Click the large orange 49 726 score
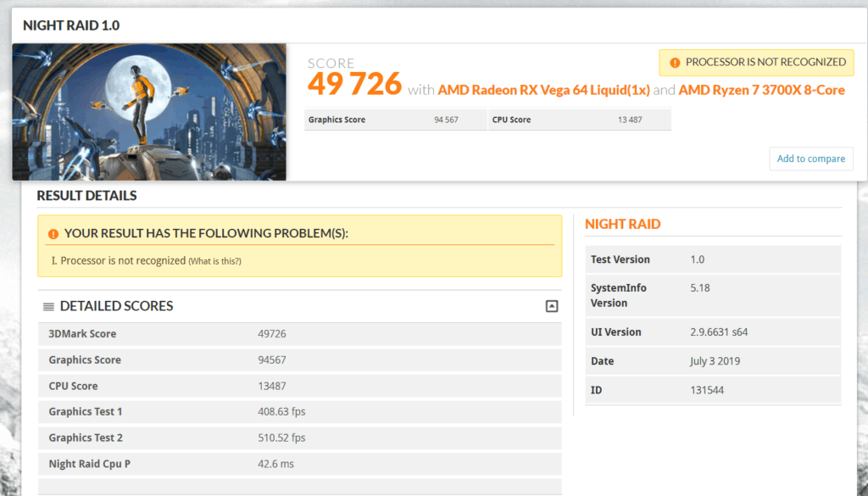 (354, 84)
